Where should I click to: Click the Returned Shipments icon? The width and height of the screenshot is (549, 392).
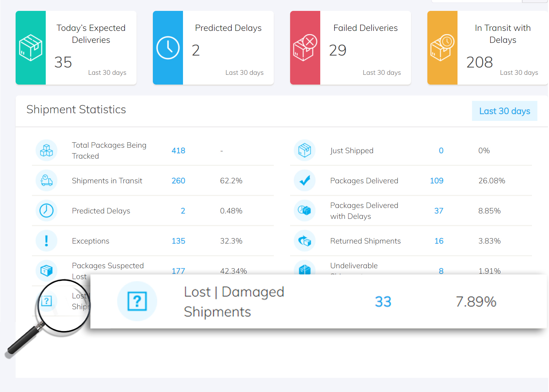point(305,241)
